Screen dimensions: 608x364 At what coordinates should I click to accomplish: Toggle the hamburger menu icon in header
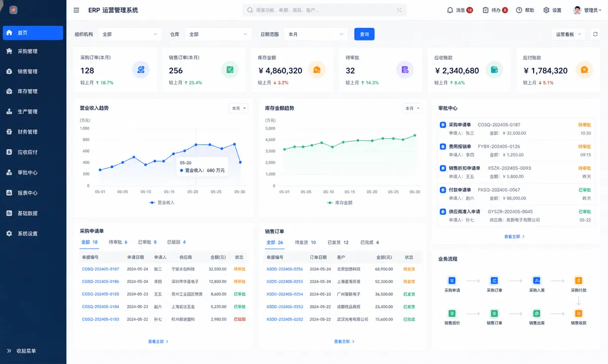click(x=77, y=10)
